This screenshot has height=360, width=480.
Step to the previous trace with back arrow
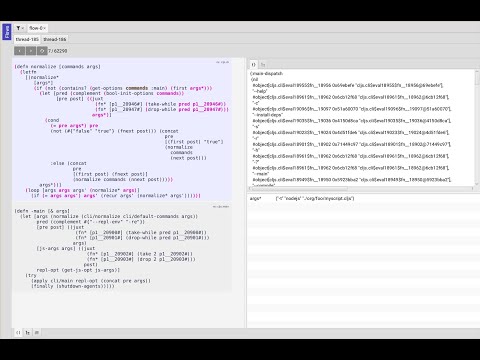tap(20, 51)
